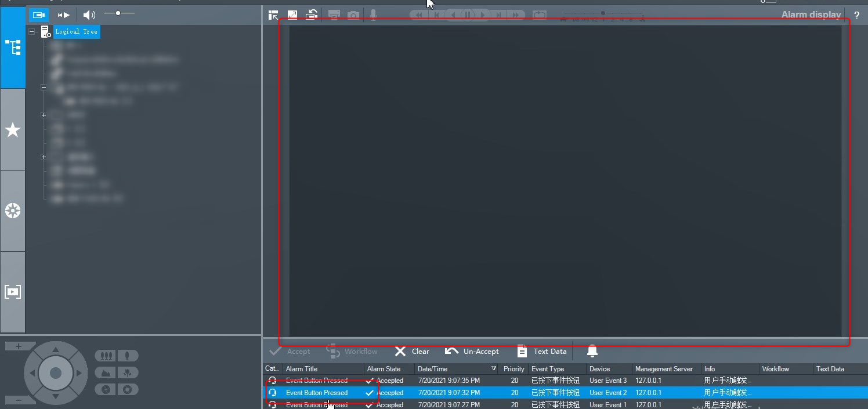868x409 pixels.
Task: Open the playback bookmarks sidebar tab
Action: 13,292
